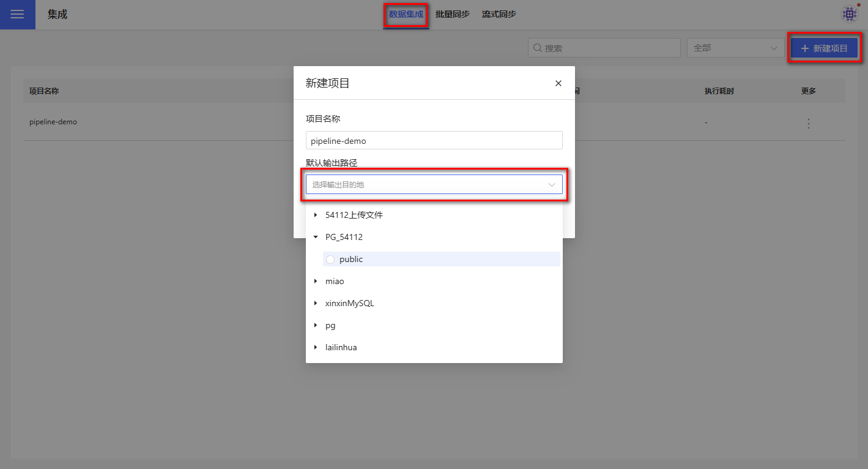The width and height of the screenshot is (868, 469).
Task: Expand the lailinhua tree node
Action: 316,347
